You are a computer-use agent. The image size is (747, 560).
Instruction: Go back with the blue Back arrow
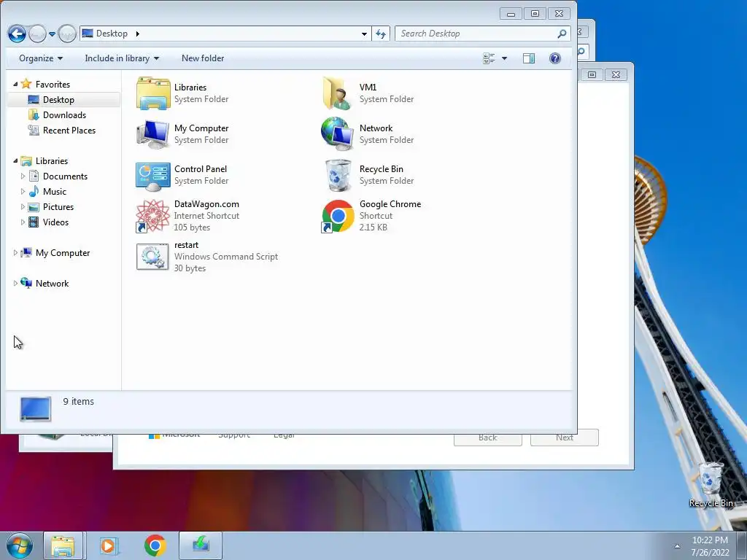click(x=18, y=34)
